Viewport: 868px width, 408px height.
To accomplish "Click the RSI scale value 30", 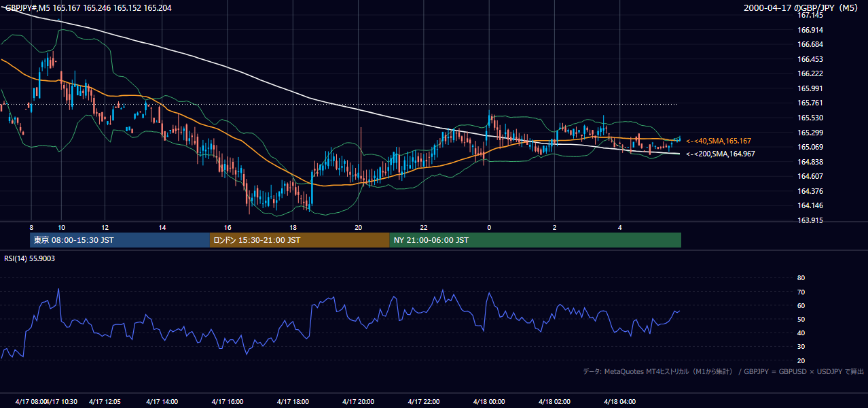I will point(801,347).
